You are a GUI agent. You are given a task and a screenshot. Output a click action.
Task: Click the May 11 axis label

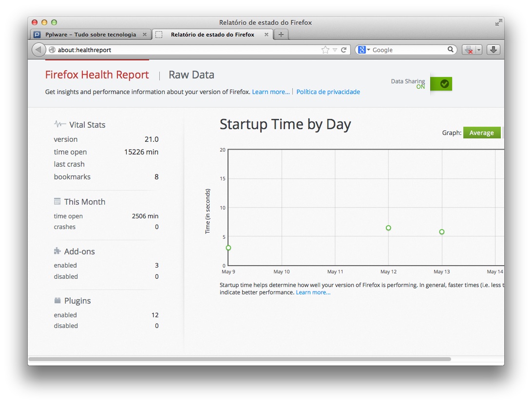[x=335, y=271]
